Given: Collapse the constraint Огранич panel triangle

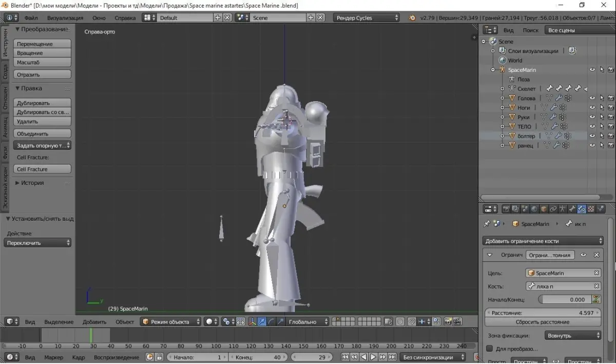Looking at the screenshot, I should (x=490, y=255).
